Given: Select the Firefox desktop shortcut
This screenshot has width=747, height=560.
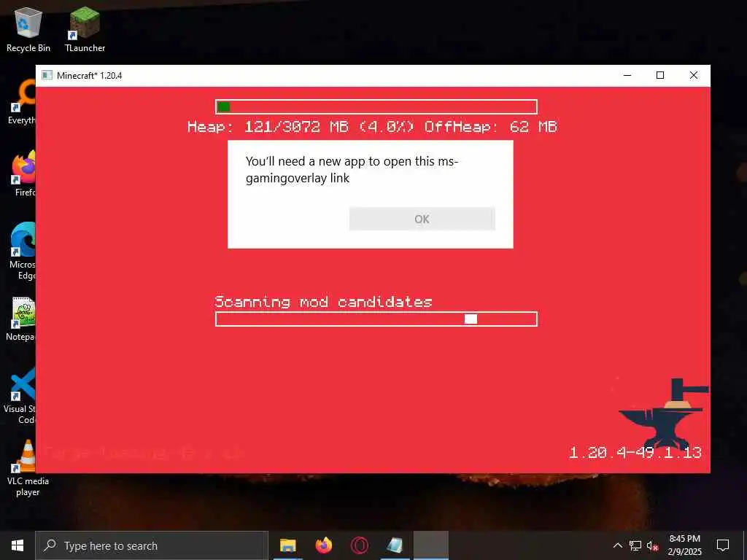Looking at the screenshot, I should [24, 174].
